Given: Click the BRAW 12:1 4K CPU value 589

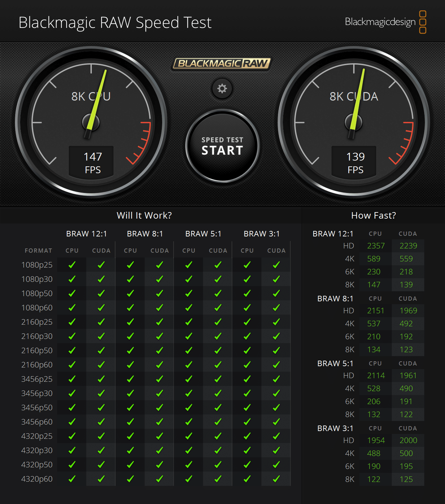Looking at the screenshot, I should coord(374,259).
